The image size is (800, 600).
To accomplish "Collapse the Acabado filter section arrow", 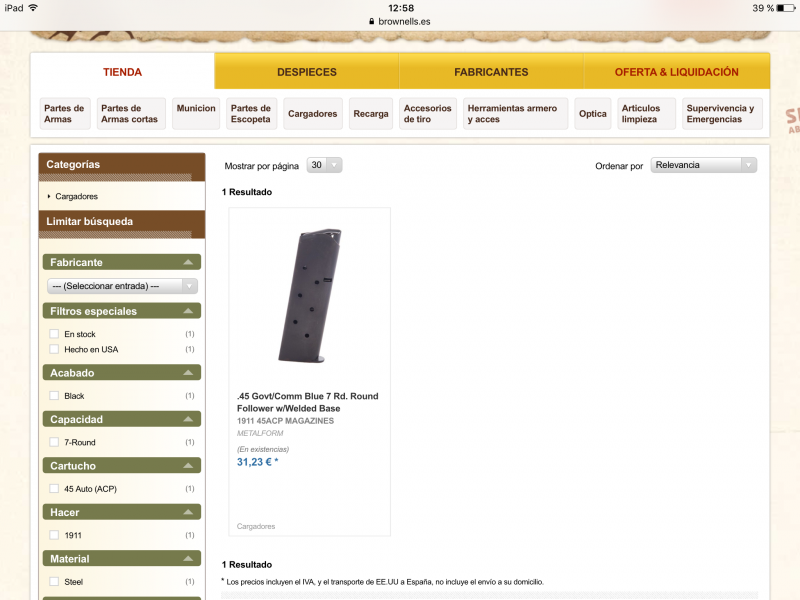I will click(x=188, y=372).
